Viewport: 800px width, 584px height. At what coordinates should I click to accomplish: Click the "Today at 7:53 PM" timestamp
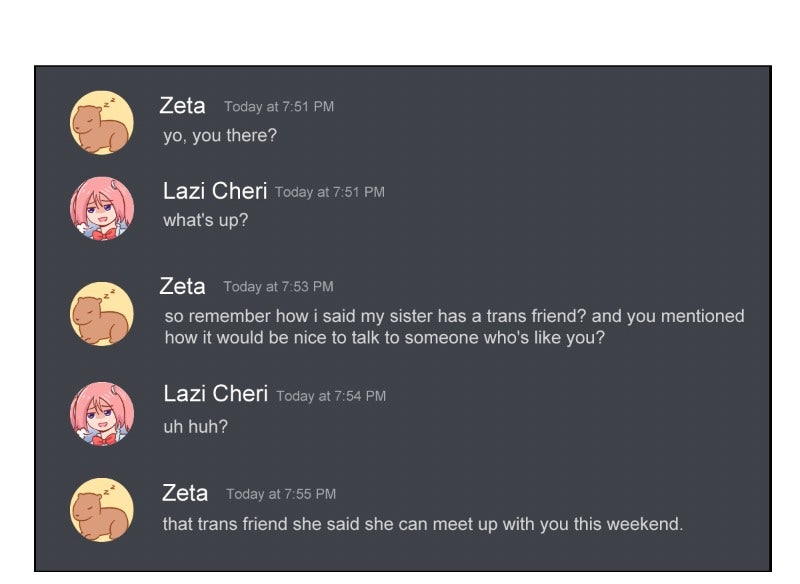click(279, 287)
